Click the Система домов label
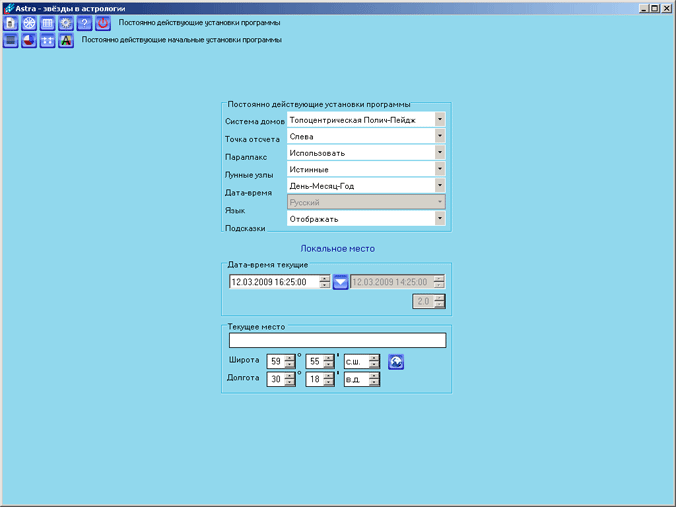The image size is (676, 507). 255,122
